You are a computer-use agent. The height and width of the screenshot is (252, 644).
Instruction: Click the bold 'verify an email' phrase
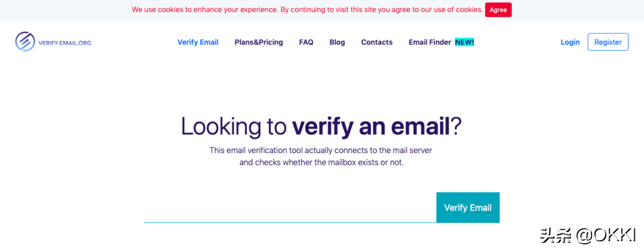pyautogui.click(x=371, y=126)
